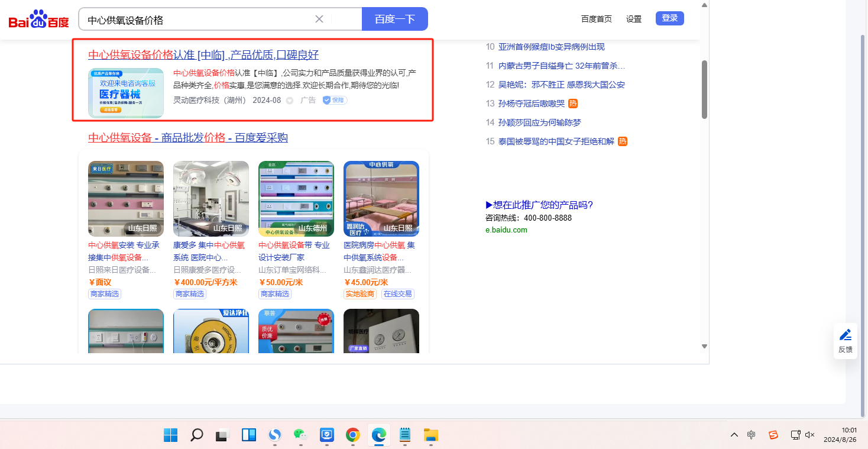Open Google Chrome from the taskbar
868x449 pixels.
[x=353, y=435]
